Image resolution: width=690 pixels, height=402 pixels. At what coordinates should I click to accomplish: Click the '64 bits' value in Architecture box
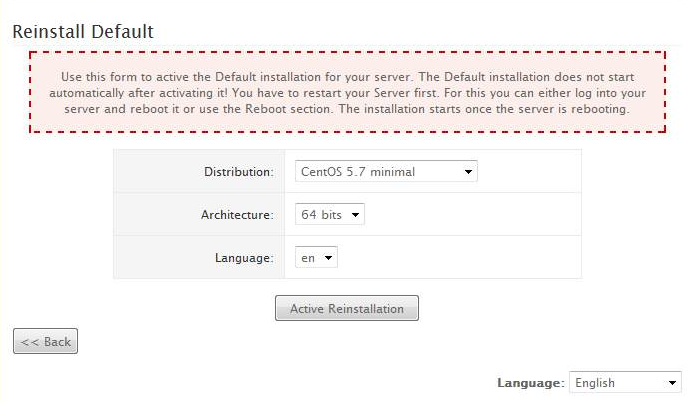[x=321, y=215]
